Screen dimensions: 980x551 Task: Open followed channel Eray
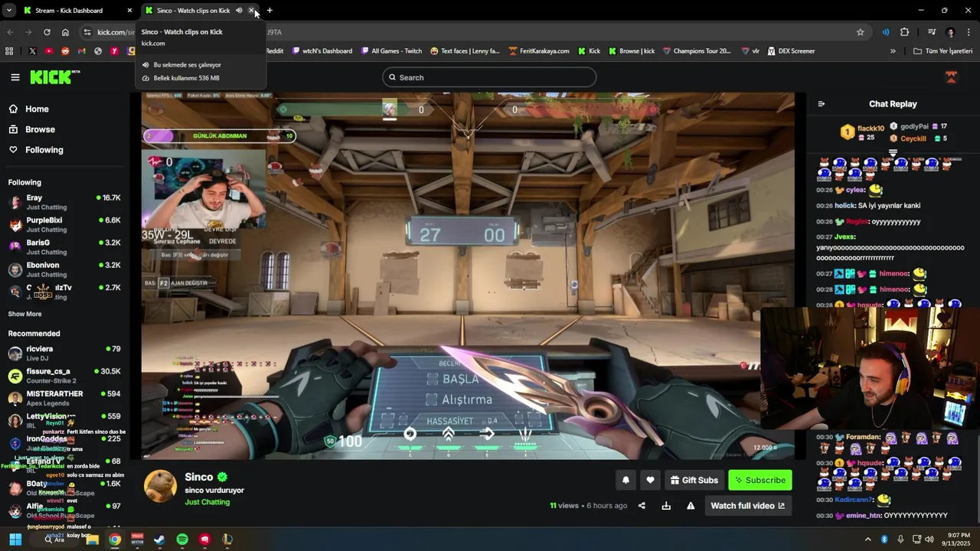coord(64,202)
